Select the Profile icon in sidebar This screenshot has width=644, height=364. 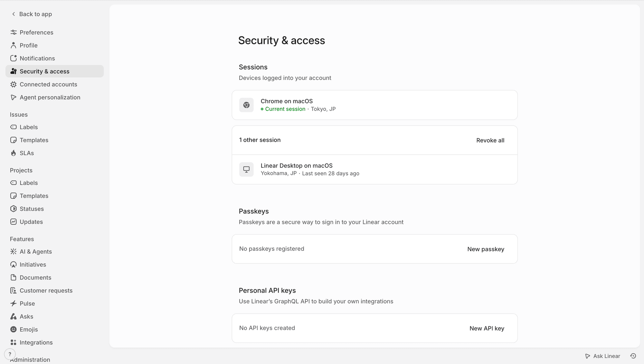click(x=13, y=45)
